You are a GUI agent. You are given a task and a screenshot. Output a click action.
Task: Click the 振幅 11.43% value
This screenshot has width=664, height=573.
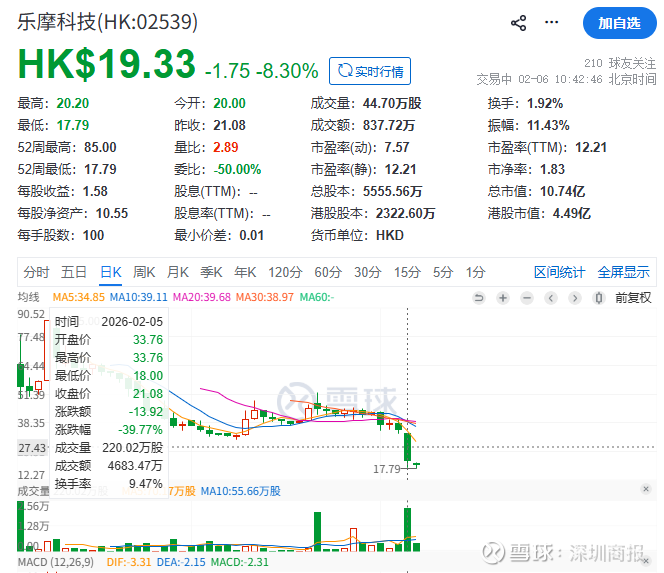point(548,125)
